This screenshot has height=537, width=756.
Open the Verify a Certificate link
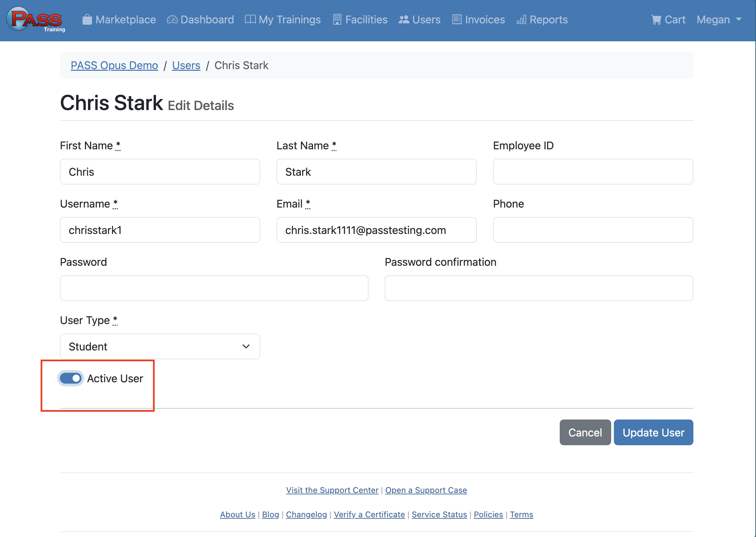tap(369, 515)
